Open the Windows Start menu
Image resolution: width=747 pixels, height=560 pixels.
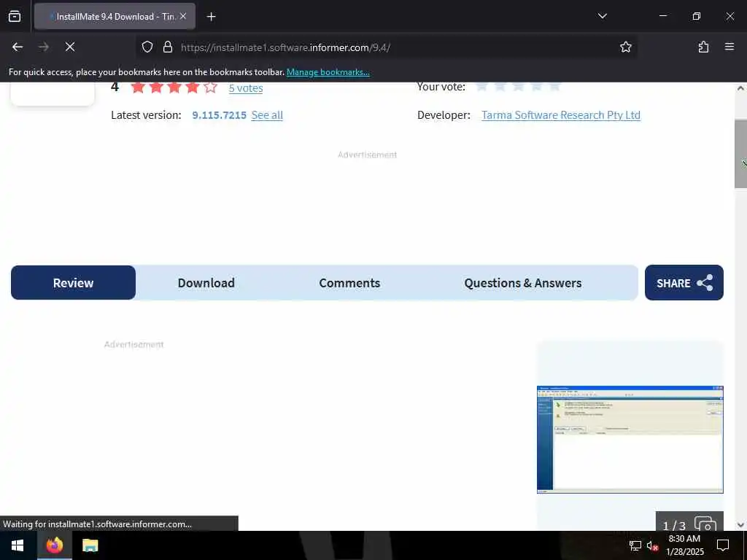pos(18,545)
